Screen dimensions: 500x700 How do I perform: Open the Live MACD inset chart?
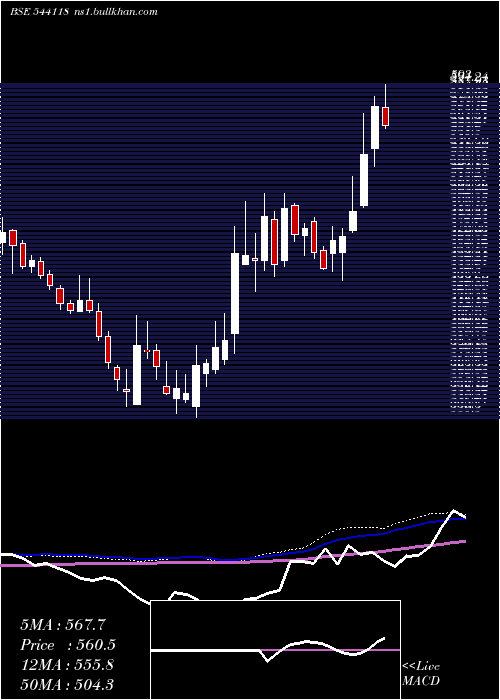coord(275,650)
